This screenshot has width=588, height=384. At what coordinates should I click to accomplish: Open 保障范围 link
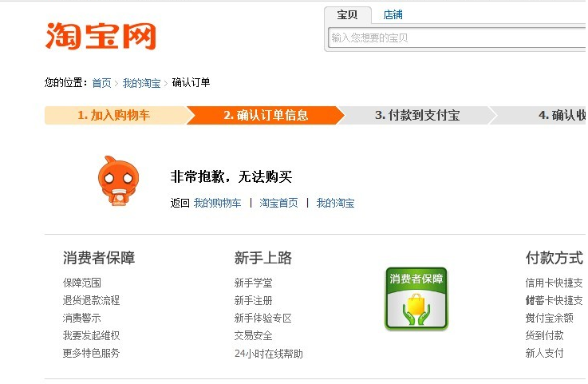click(82, 283)
